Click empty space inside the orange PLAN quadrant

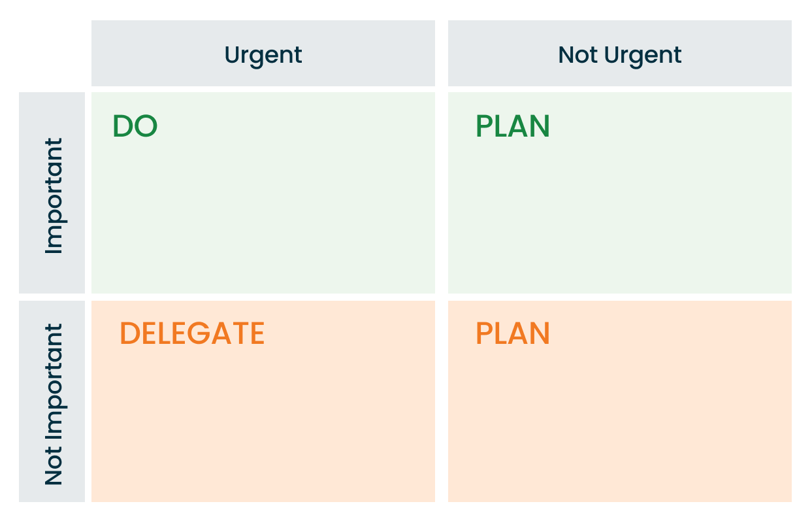[619, 425]
